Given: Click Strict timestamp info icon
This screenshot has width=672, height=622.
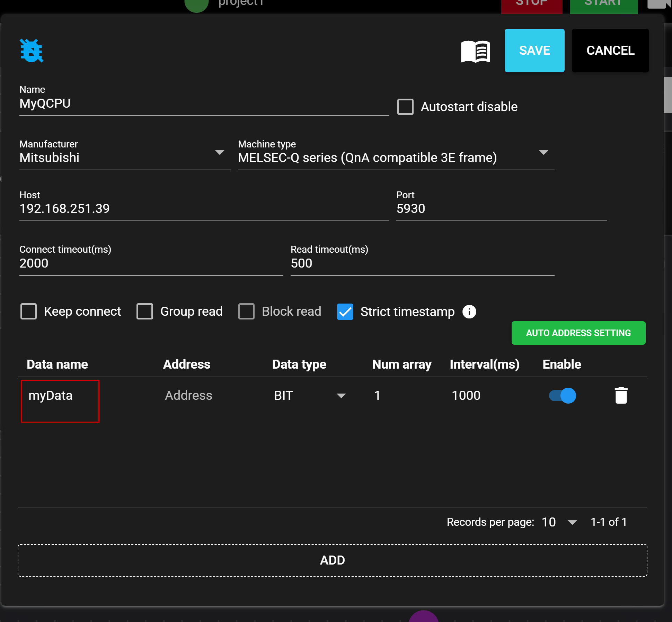Looking at the screenshot, I should tap(469, 312).
